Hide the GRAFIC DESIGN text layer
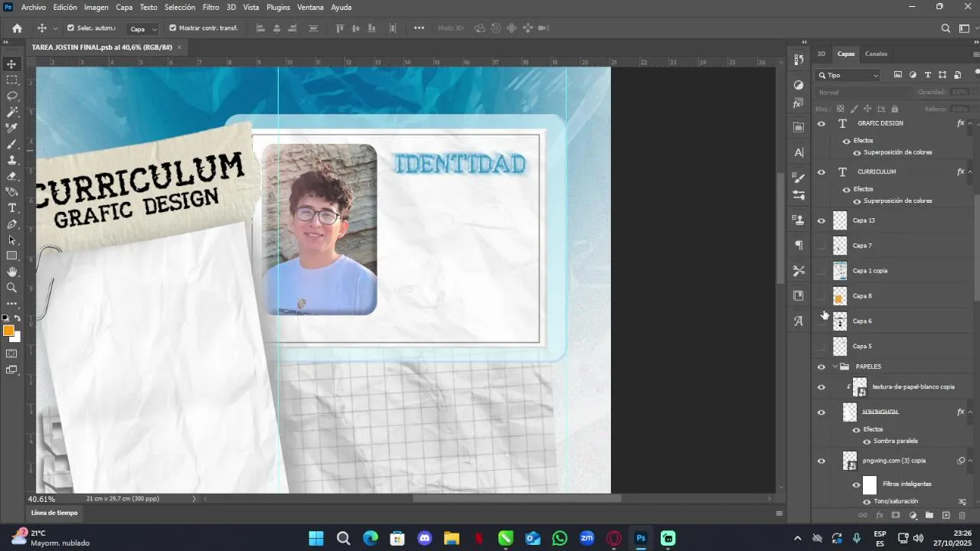The height and width of the screenshot is (551, 980). coord(822,123)
